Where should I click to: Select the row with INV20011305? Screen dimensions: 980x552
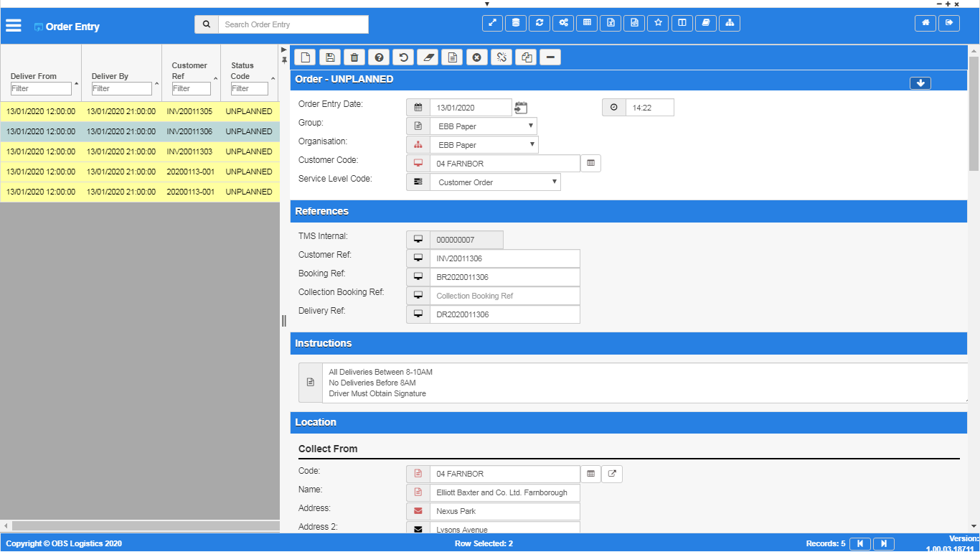pyautogui.click(x=140, y=111)
